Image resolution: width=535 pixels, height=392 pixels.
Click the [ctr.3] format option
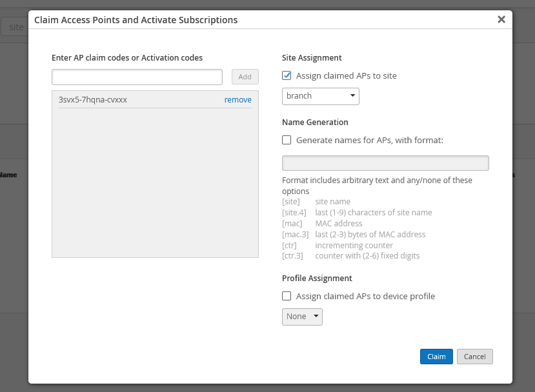click(x=292, y=256)
